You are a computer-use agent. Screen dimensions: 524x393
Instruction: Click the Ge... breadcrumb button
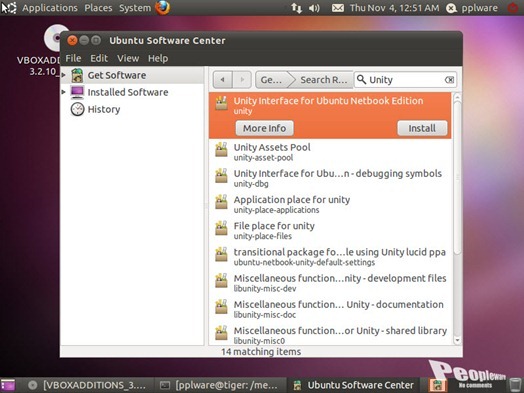tap(271, 80)
